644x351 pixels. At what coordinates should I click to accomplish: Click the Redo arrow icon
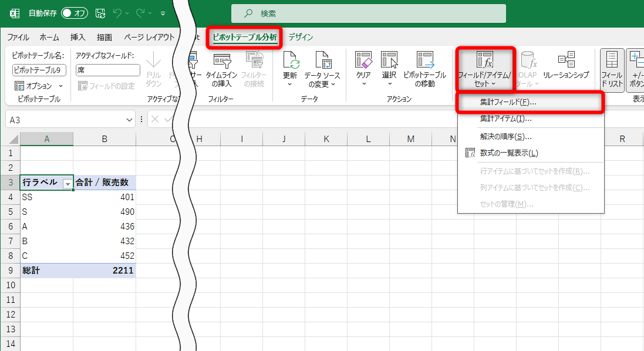pos(140,13)
